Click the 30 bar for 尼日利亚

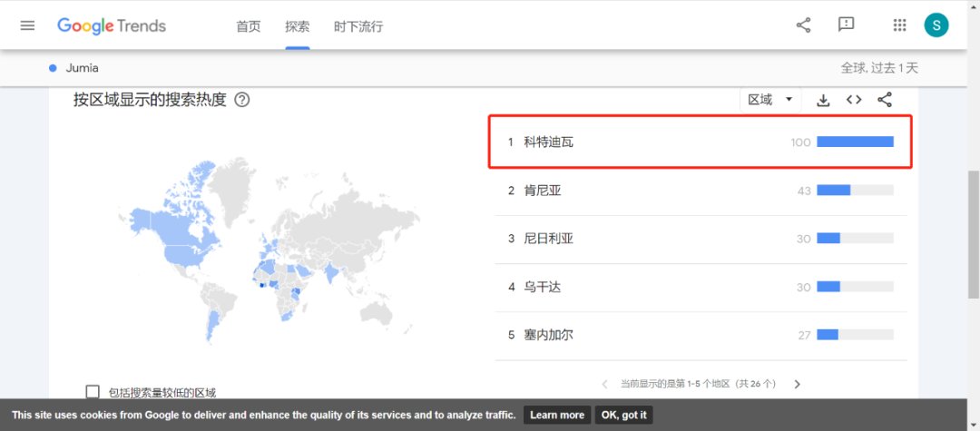[x=855, y=238]
